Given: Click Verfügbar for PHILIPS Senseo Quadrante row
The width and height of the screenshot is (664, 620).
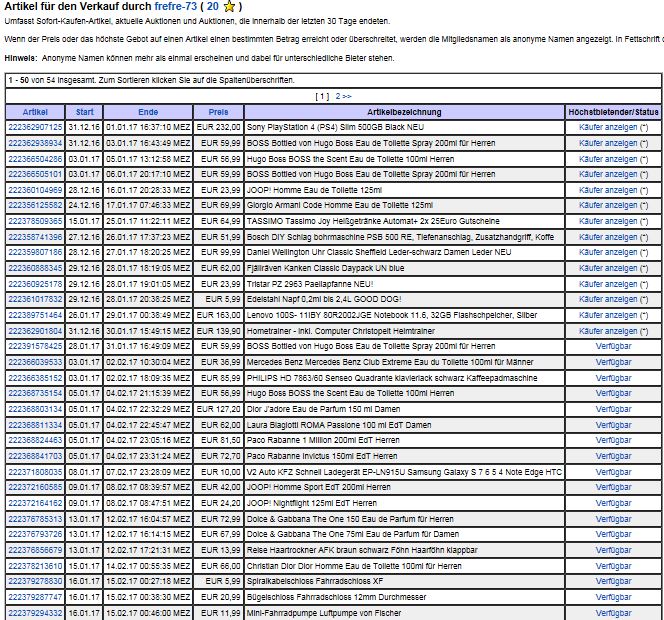Looking at the screenshot, I should (613, 378).
